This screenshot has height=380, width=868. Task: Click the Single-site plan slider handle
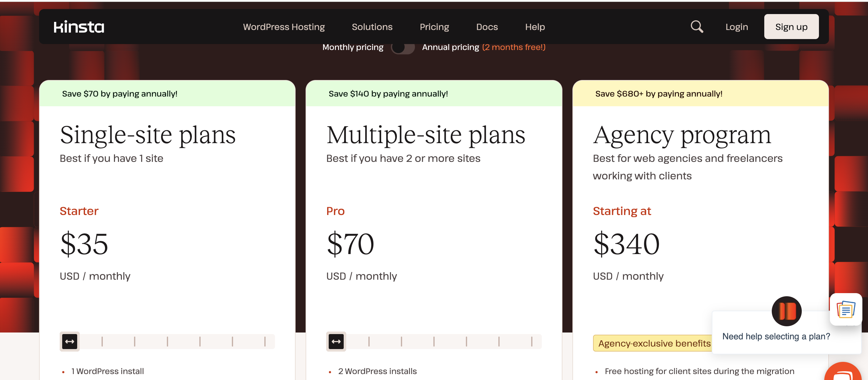(70, 342)
